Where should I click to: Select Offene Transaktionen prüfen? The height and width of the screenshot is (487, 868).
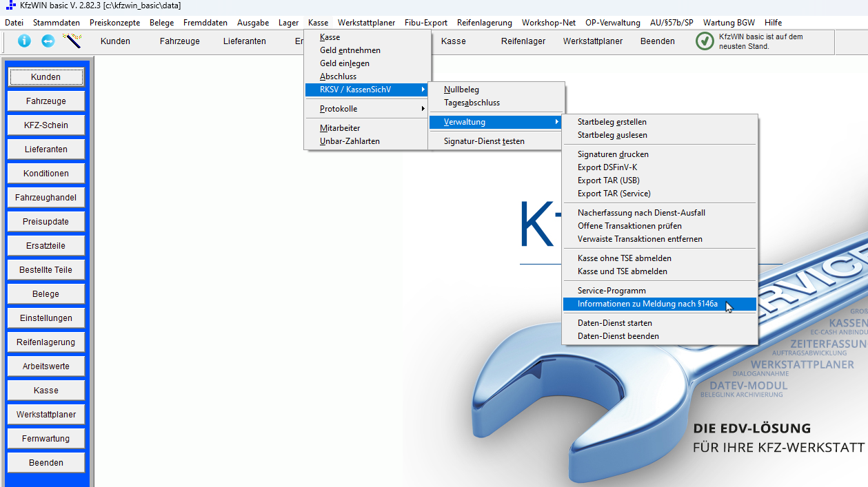660,226
